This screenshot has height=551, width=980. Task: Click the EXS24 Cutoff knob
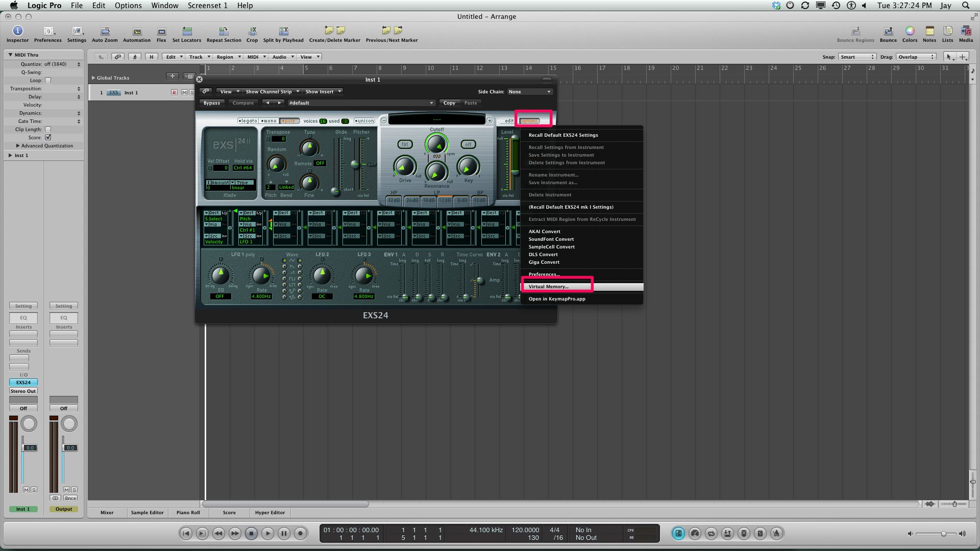(x=436, y=144)
